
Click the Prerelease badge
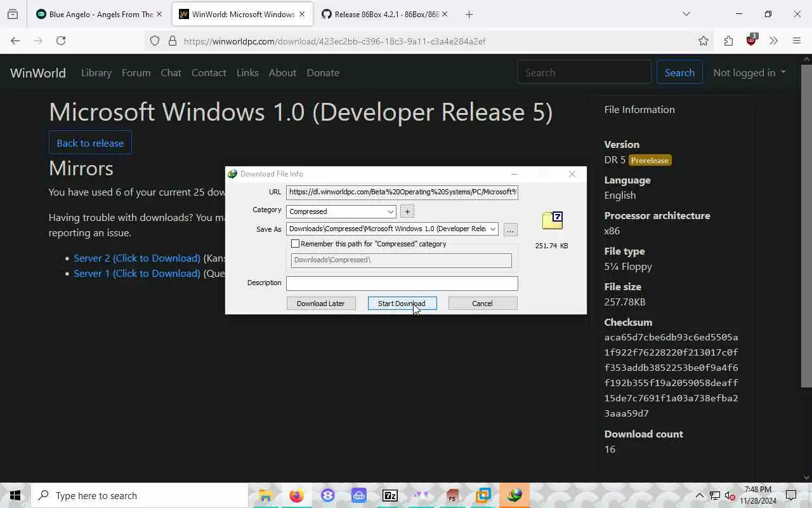tap(650, 160)
